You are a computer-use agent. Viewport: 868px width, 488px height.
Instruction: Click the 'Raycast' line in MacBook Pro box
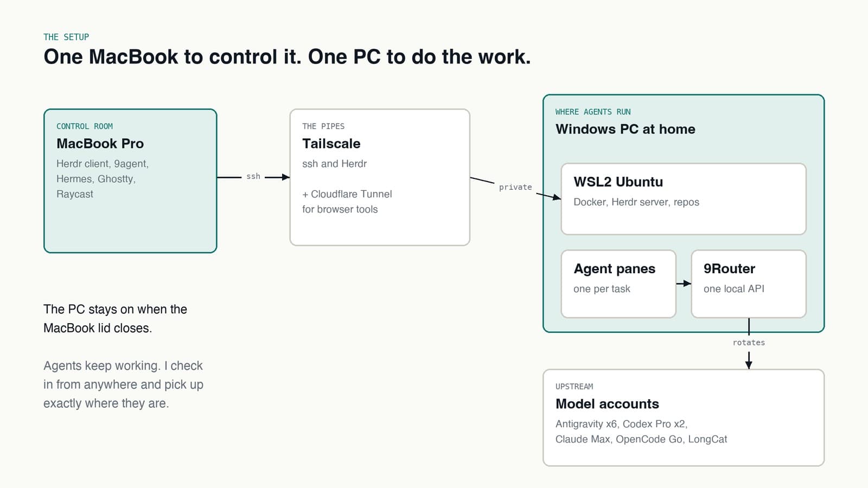click(x=75, y=194)
